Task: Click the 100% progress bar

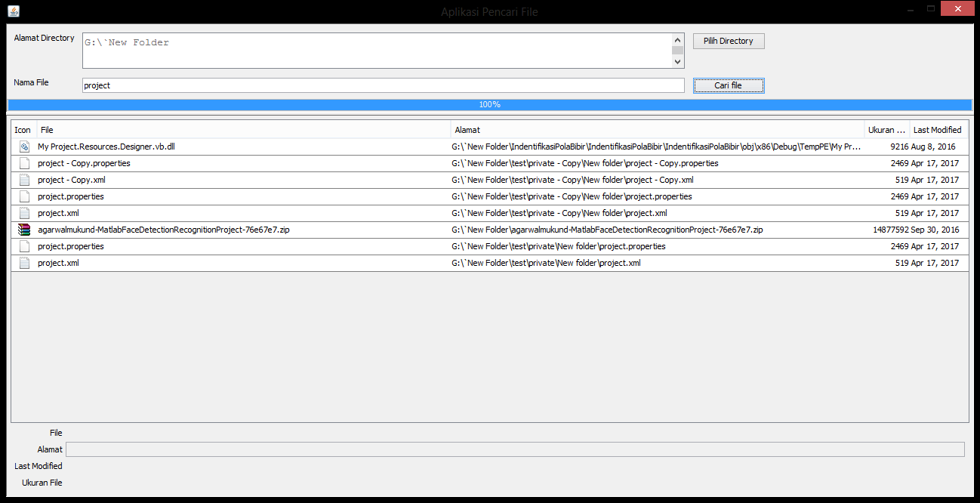Action: click(x=489, y=104)
